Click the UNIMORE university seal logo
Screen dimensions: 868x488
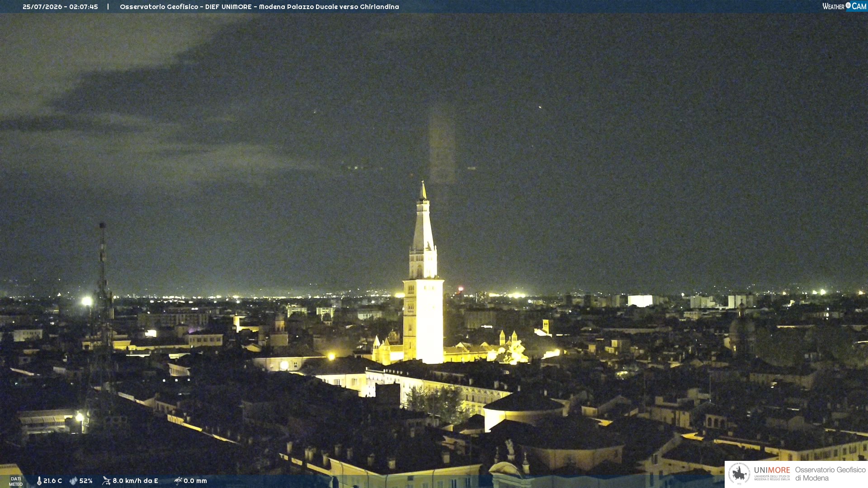point(739,474)
